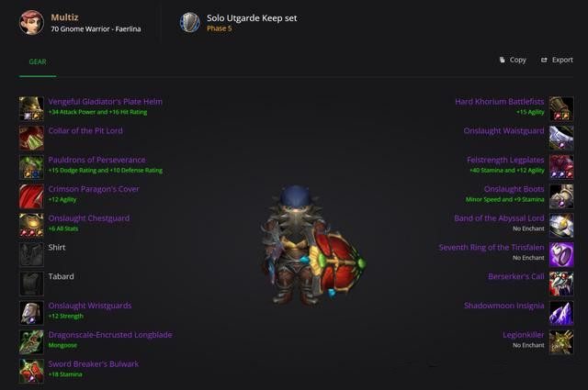Click the Crimson Paragon's Cover cloak icon
Viewport: 588px width, 390px height.
pos(31,196)
